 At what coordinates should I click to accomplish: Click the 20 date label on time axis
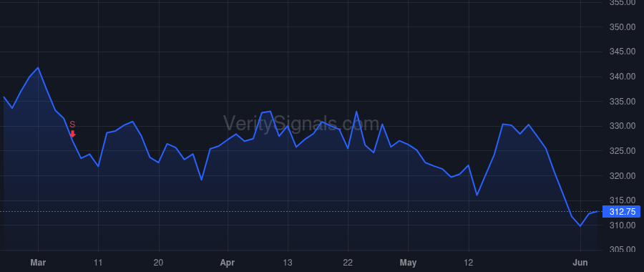[159, 263]
